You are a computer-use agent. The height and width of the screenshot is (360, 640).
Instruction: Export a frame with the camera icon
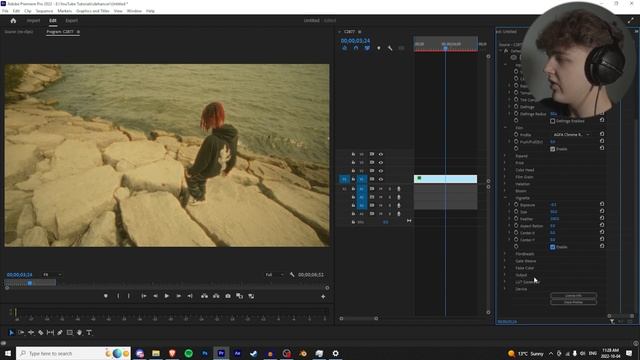click(x=228, y=296)
